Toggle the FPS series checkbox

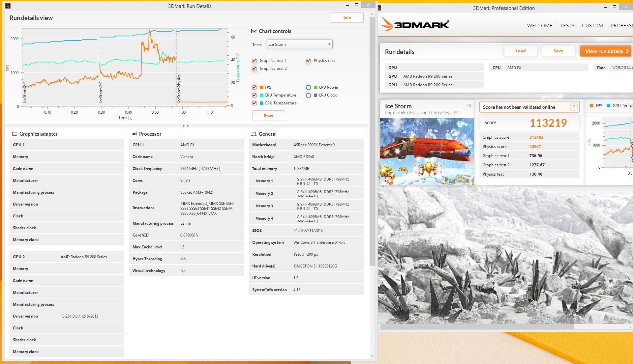255,87
